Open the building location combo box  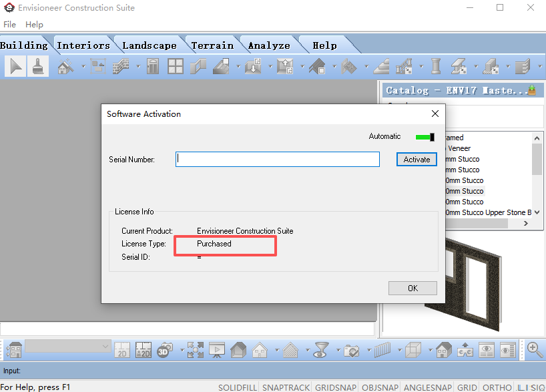pos(68,347)
